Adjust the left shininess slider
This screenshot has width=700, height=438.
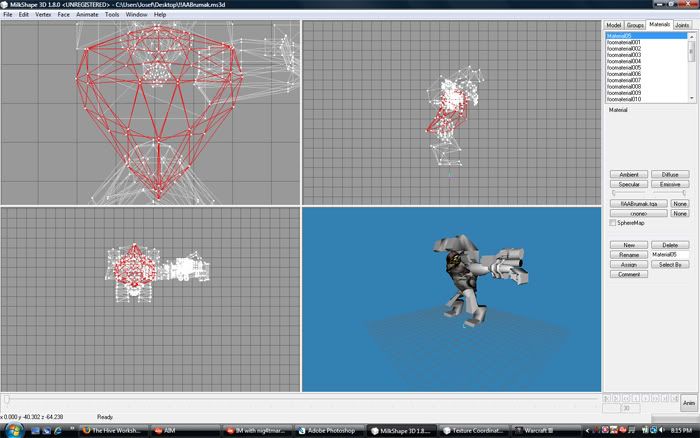pos(614,193)
